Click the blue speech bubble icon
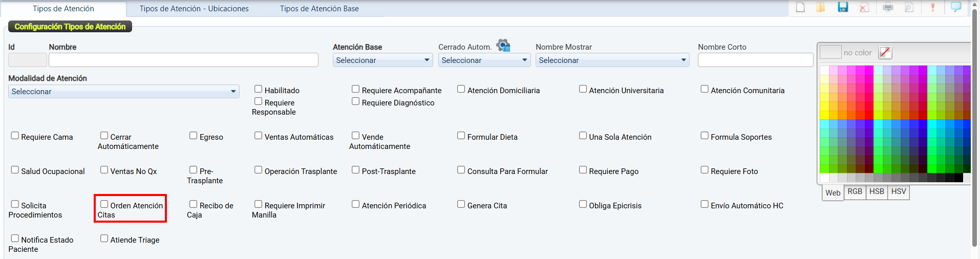This screenshot has width=980, height=259. pyautogui.click(x=956, y=7)
